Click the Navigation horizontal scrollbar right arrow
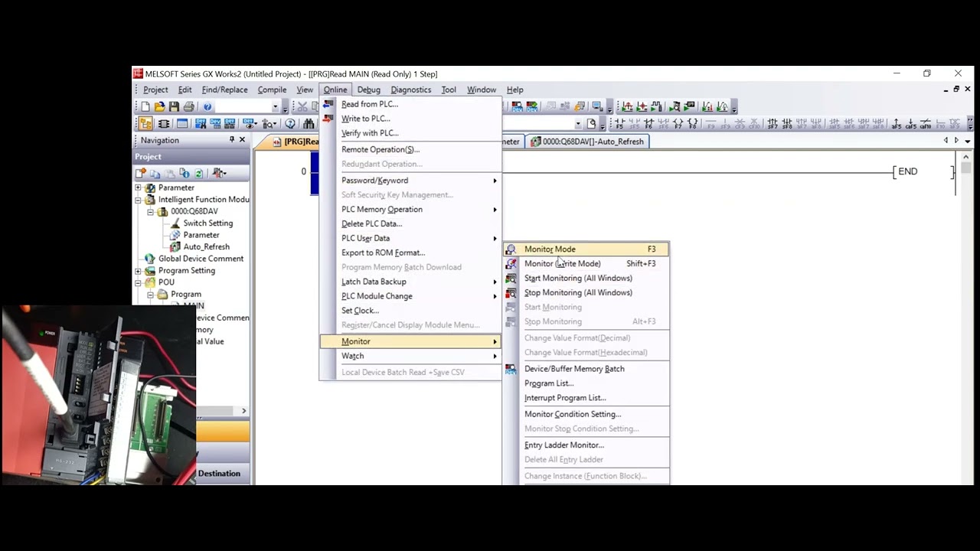Viewport: 980px width, 551px height. tap(244, 411)
